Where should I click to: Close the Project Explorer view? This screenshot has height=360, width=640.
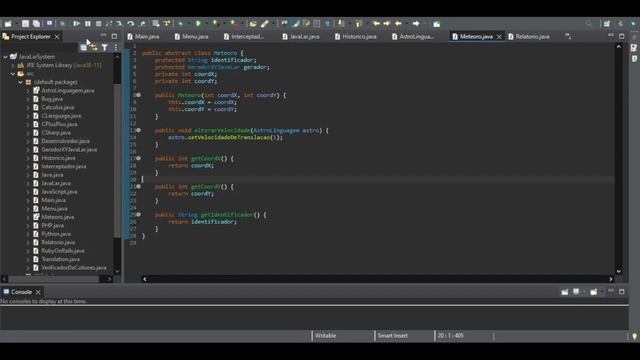(57, 37)
